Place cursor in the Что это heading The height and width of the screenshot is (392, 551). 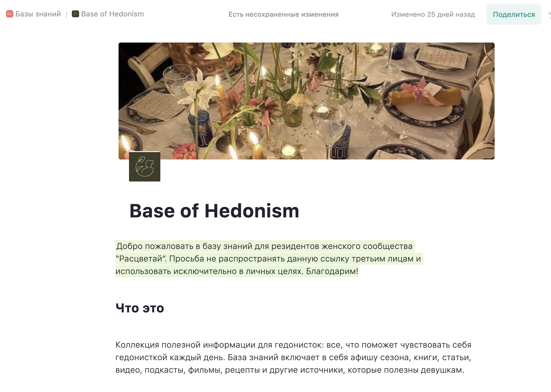pyautogui.click(x=140, y=308)
